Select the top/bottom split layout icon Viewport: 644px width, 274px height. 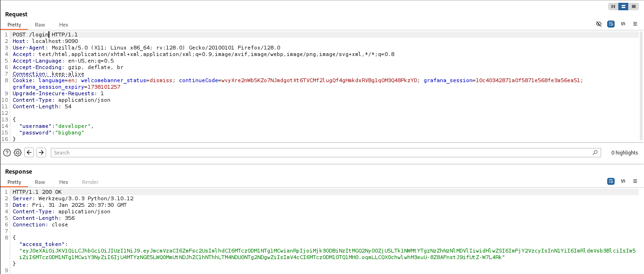[623, 7]
